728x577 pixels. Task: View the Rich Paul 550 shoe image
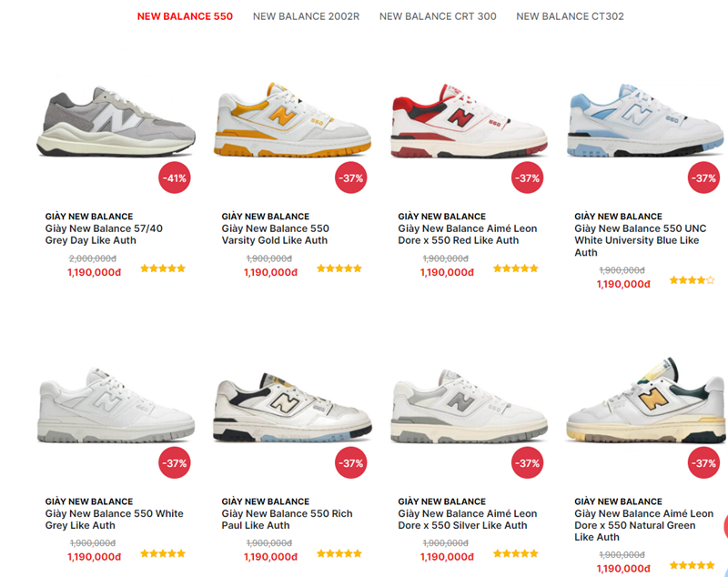pos(292,407)
